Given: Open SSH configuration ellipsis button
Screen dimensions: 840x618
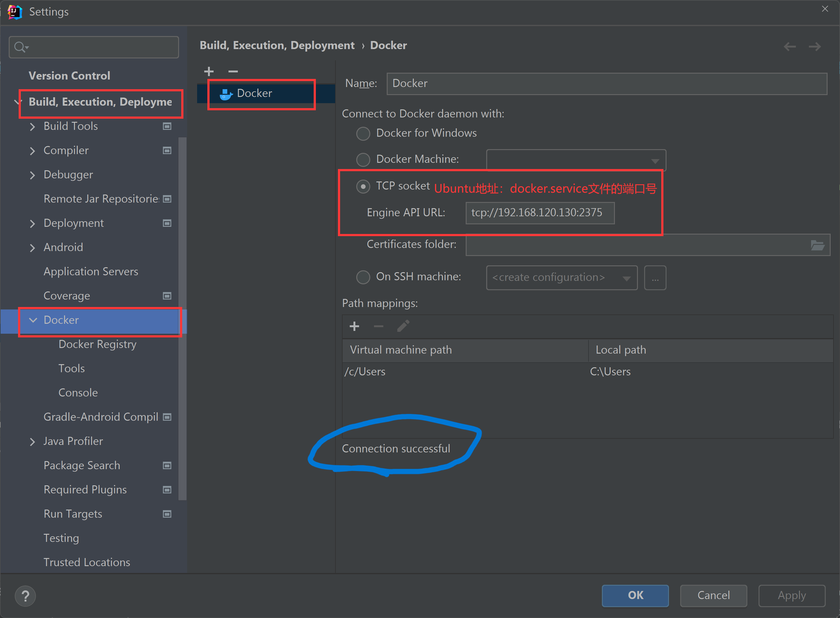Looking at the screenshot, I should pyautogui.click(x=655, y=277).
